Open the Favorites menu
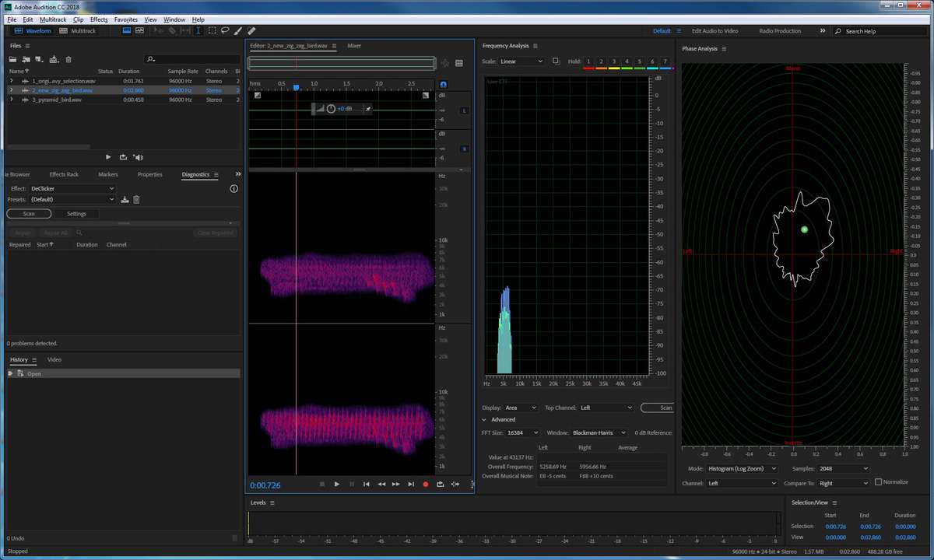 tap(125, 19)
